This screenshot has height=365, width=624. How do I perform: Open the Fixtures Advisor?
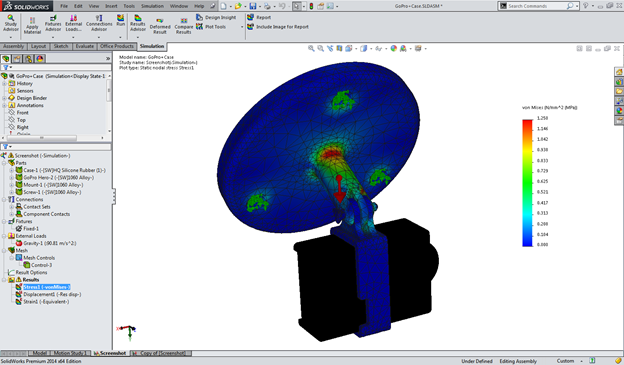53,24
